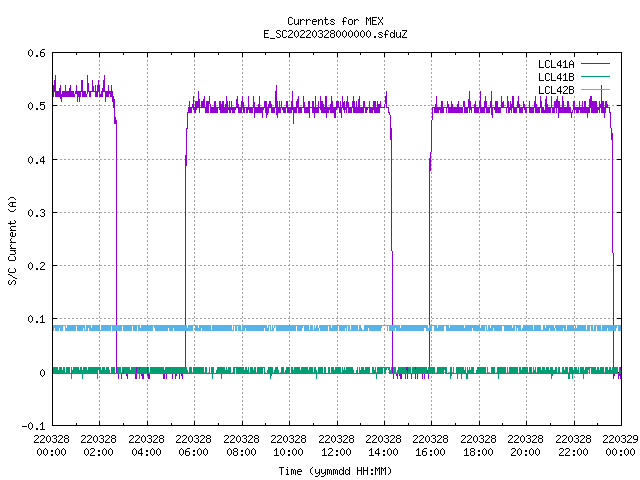Click the y-axis label 'S/C Current (A)'
Screen dimensions: 640x480
13,241
